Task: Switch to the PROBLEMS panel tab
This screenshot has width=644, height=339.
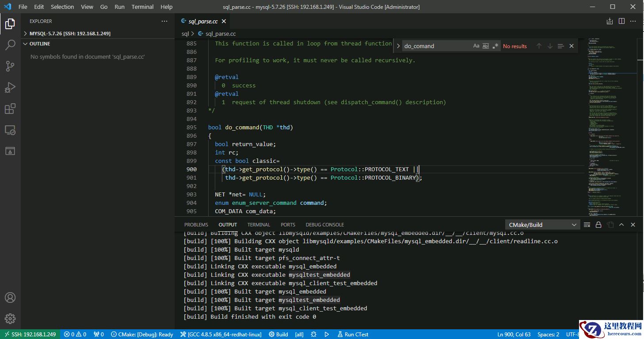Action: [x=196, y=225]
